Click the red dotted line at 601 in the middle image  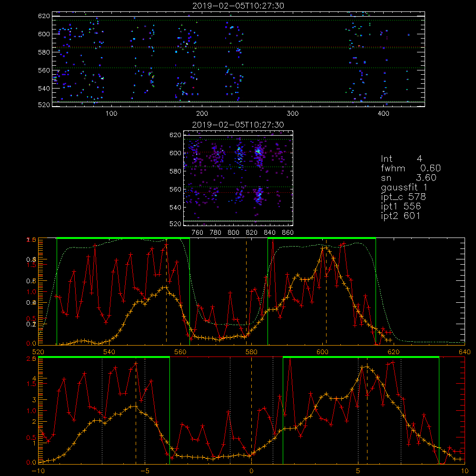tap(238, 152)
